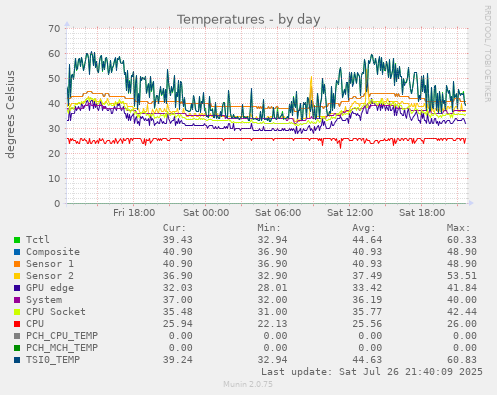Click Sensor 2 average value 37.49
Image resolution: width=497 pixels, height=395 pixels.
click(367, 276)
